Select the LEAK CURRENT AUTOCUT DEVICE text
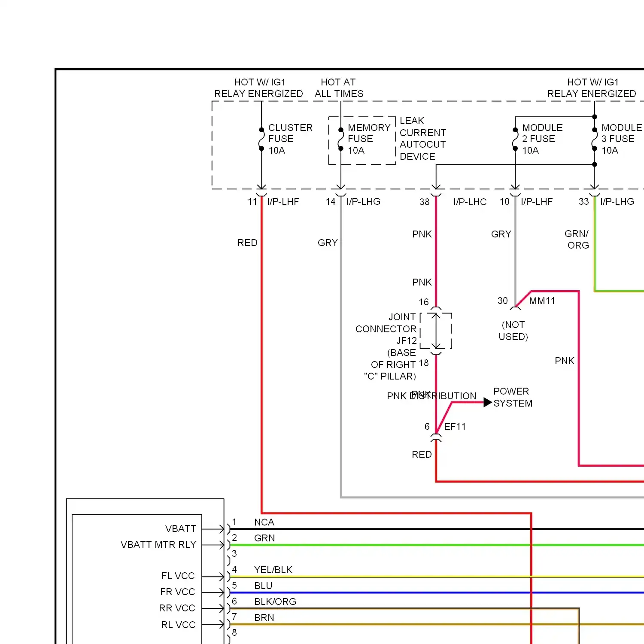This screenshot has height=644, width=644. (x=423, y=139)
